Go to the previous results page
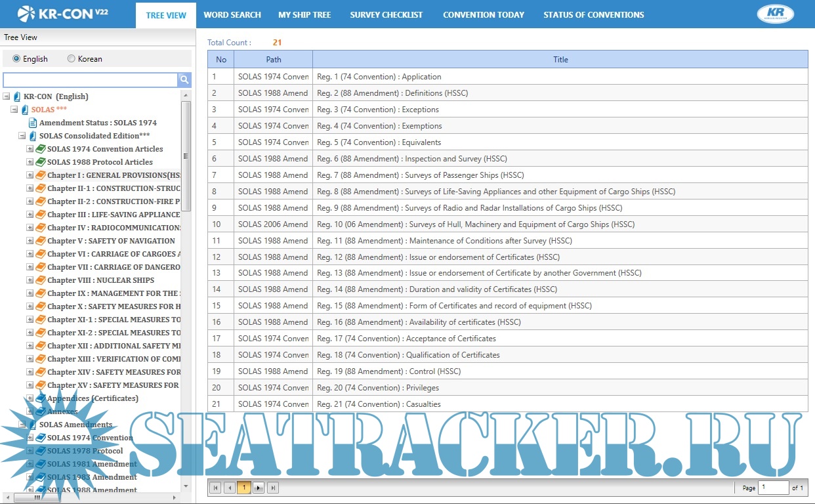 (x=229, y=488)
